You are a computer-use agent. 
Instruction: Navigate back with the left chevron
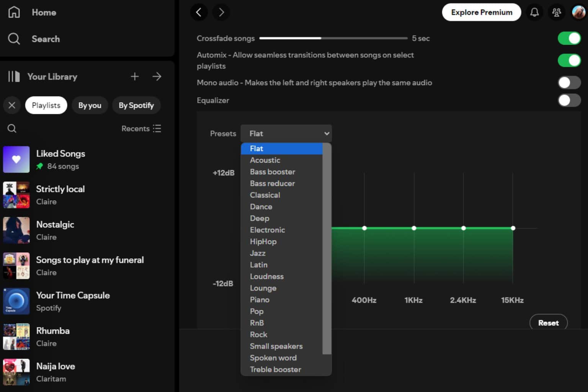(x=199, y=12)
